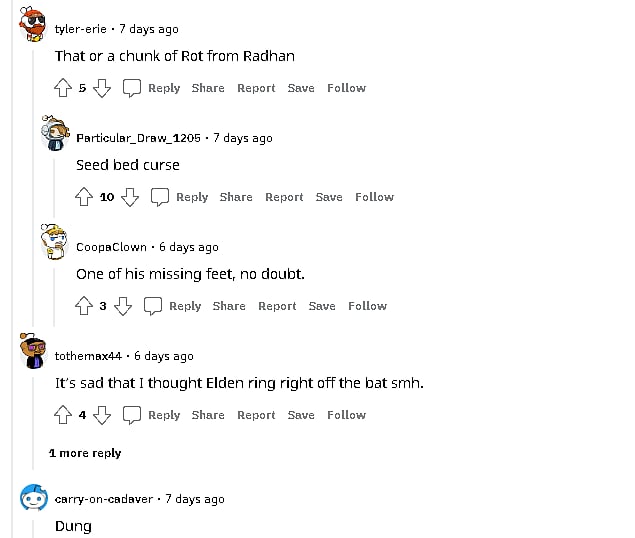Screen dimensions: 635x538
Task: Downvote Particular_Draw_1205's comment
Action: click(x=129, y=197)
